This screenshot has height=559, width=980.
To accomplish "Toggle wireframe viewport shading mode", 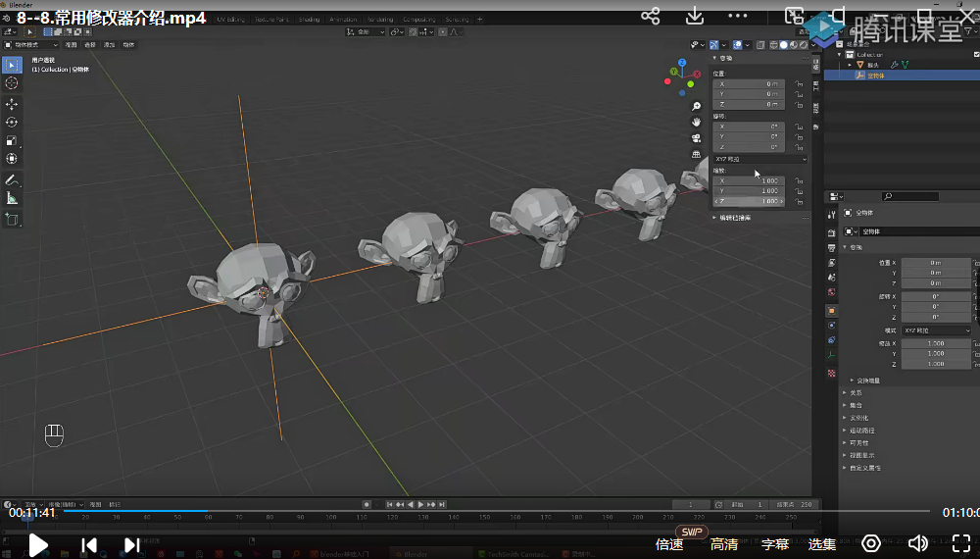I will (x=774, y=45).
